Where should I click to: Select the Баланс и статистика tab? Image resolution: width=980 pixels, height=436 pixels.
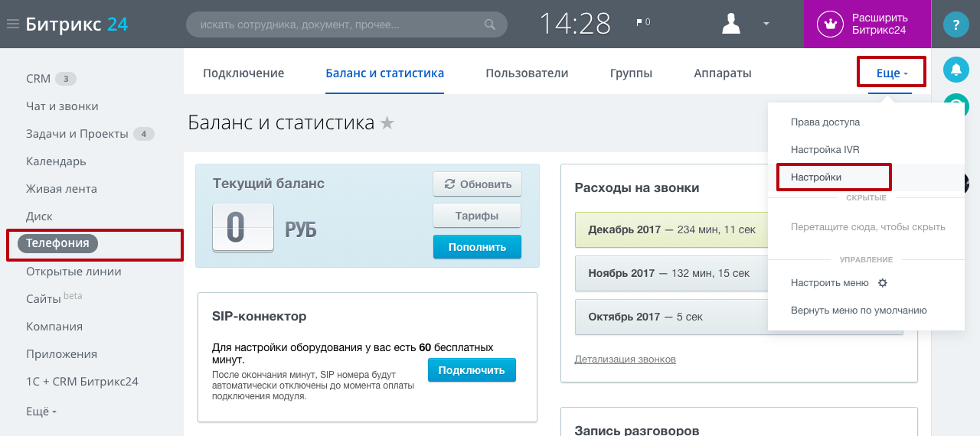point(385,73)
